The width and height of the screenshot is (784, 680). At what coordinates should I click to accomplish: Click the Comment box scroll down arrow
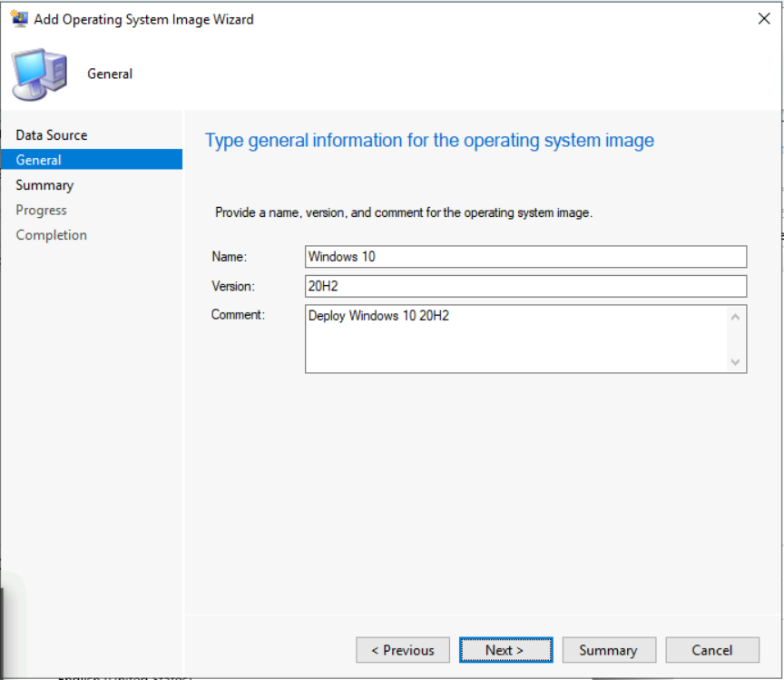click(735, 361)
